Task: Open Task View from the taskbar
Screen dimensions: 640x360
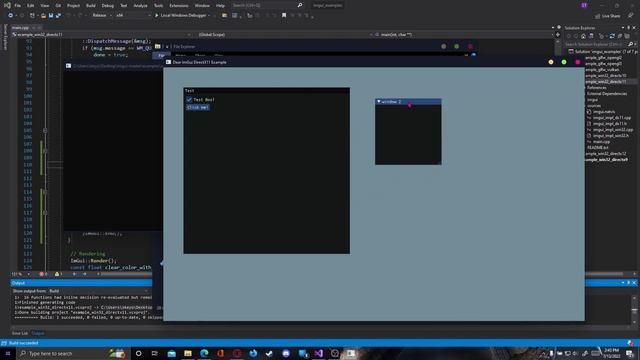Action: pos(155,353)
